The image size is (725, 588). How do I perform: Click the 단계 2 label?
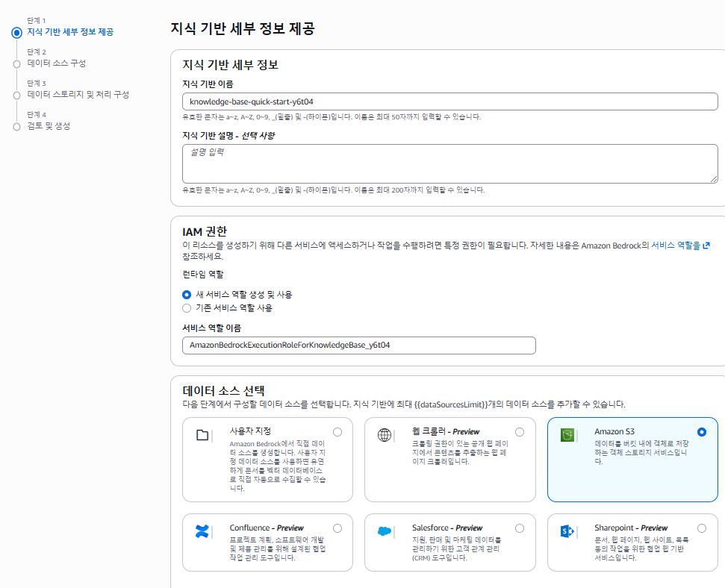coord(37,51)
